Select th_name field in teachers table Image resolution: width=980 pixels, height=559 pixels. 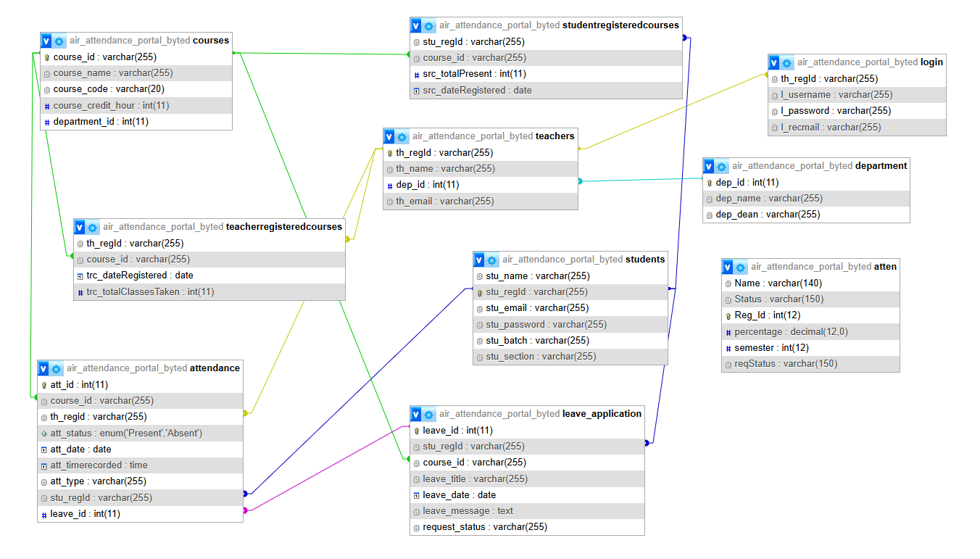(x=481, y=169)
